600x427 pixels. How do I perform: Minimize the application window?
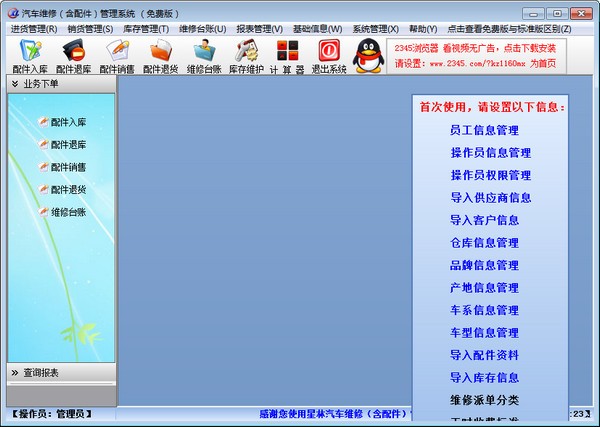pos(533,14)
